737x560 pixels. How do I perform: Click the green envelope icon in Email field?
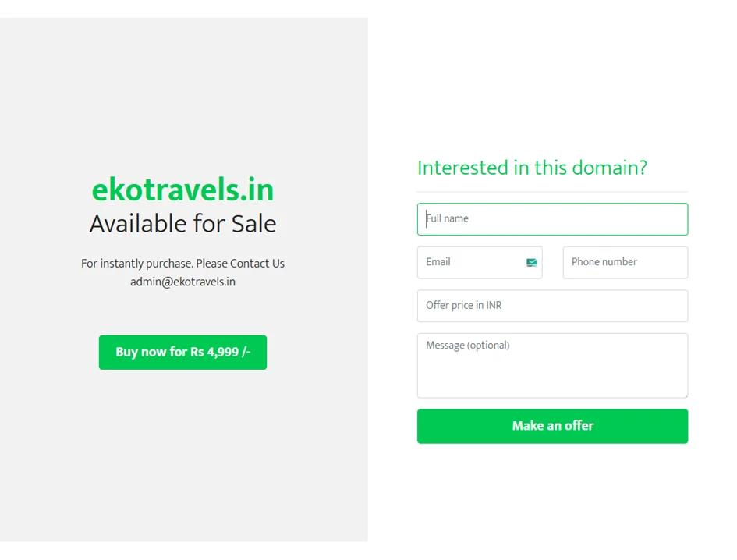pos(531,263)
